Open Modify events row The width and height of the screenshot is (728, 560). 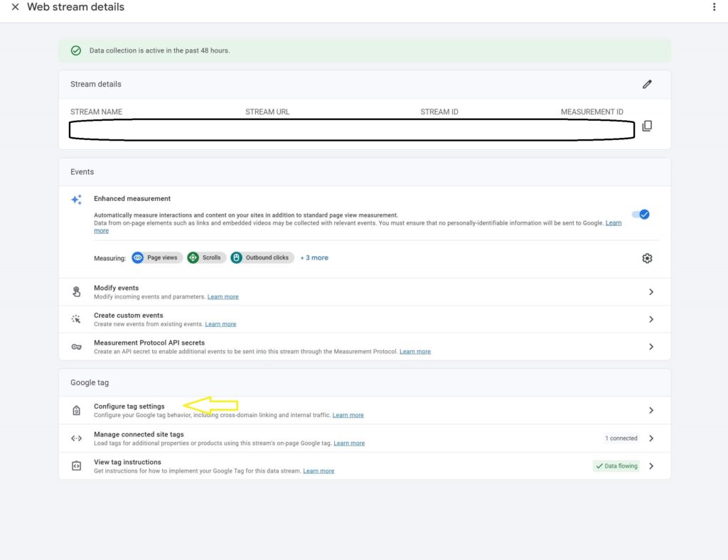(365, 292)
